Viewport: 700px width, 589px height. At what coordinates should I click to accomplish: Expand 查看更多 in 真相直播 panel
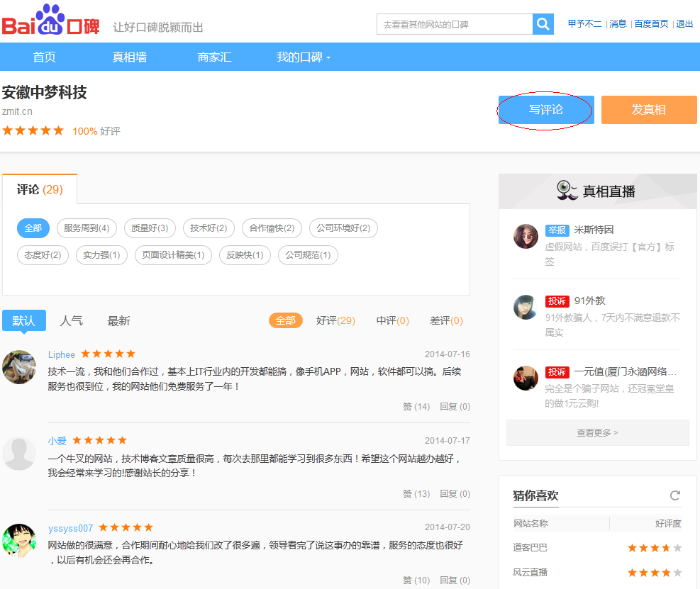[x=597, y=432]
